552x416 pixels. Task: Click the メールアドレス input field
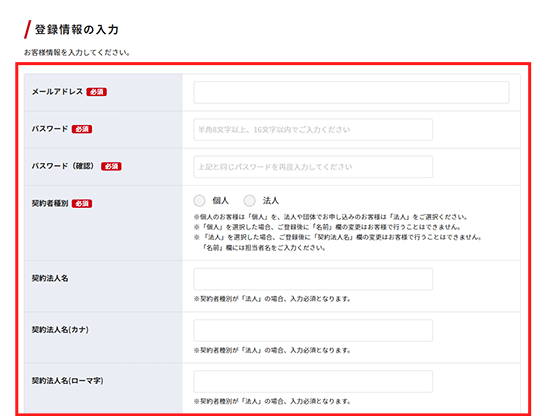click(351, 93)
